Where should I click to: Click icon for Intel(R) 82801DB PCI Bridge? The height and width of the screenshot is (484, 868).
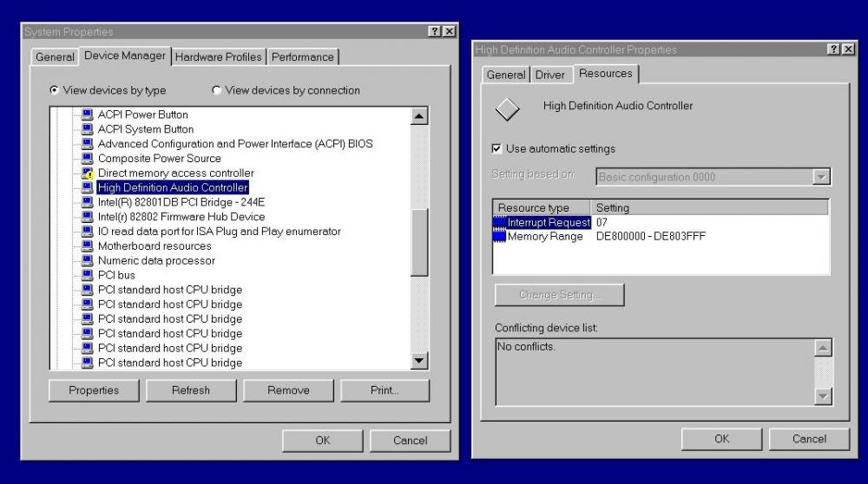(x=87, y=202)
